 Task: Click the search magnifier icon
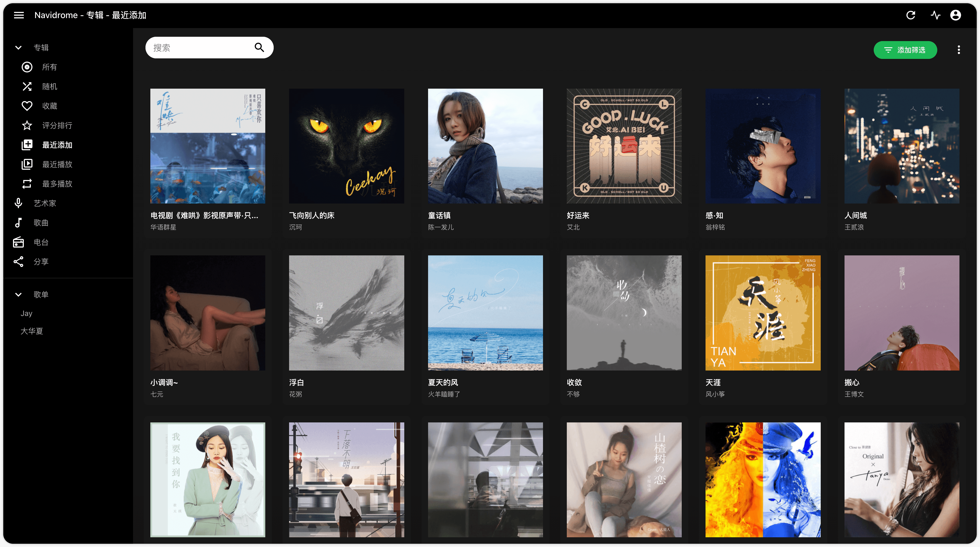pos(259,48)
